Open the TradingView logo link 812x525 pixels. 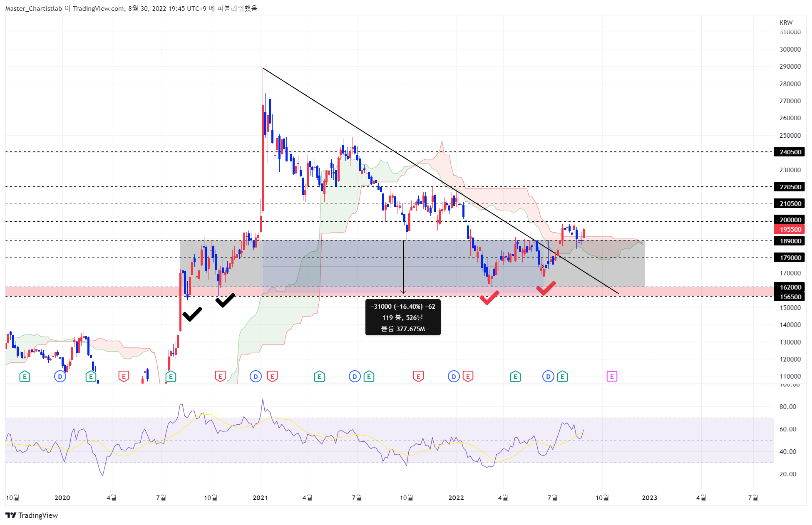coord(32,515)
